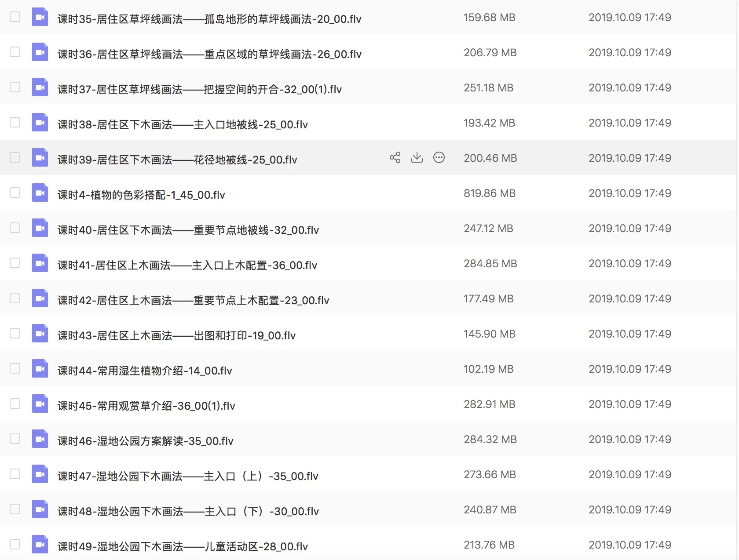Viewport: 739px width, 560px height.
Task: Click the video file icon for 课时4
Action: point(40,193)
